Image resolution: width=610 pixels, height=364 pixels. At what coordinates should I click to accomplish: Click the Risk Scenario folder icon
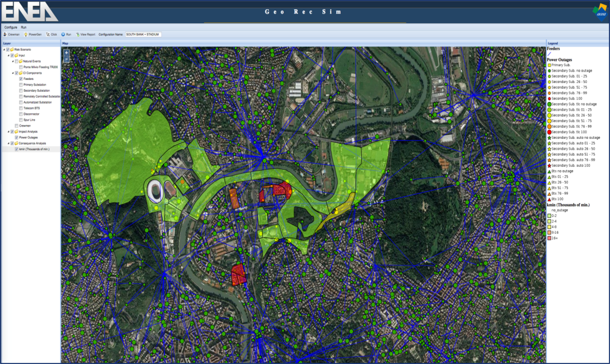pos(12,50)
